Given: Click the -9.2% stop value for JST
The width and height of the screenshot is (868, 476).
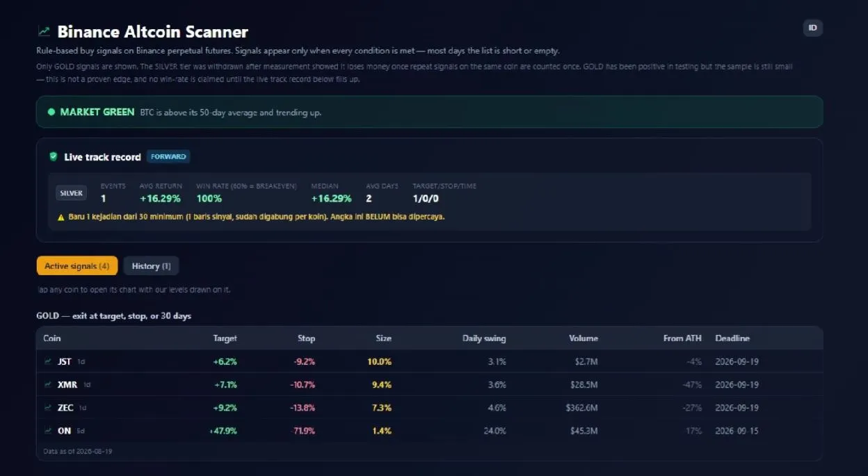Looking at the screenshot, I should [305, 361].
